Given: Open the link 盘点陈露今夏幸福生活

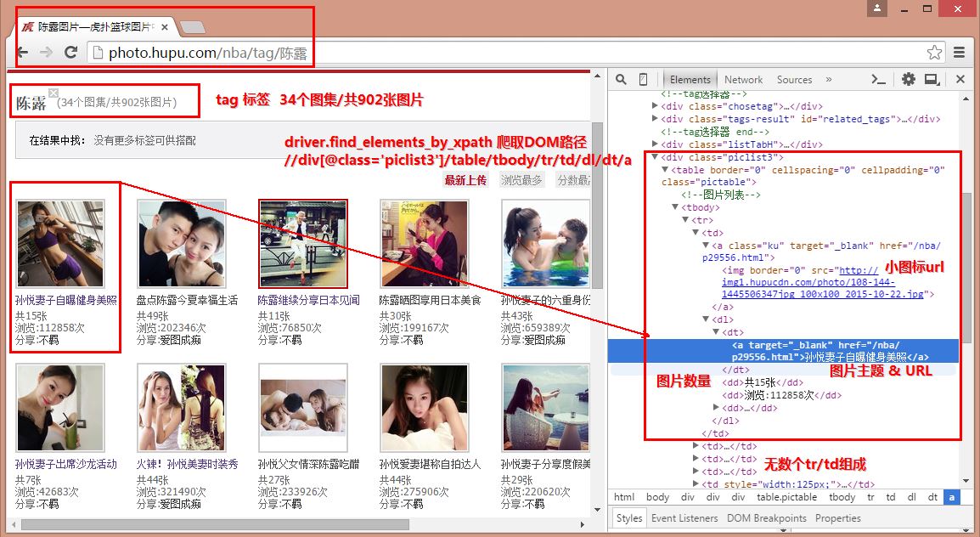Looking at the screenshot, I should pos(187,300).
